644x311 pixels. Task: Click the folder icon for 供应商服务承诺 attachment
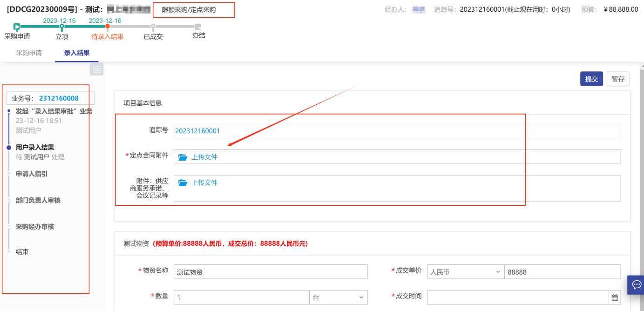click(x=183, y=183)
